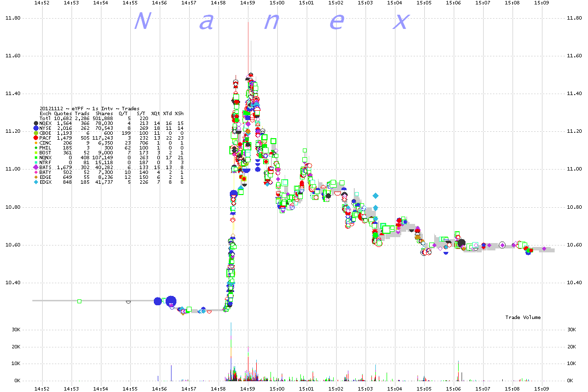Image resolution: width=588 pixels, height=392 pixels.
Task: Click the '14:52' time label on top axis
Action: (x=42, y=3)
